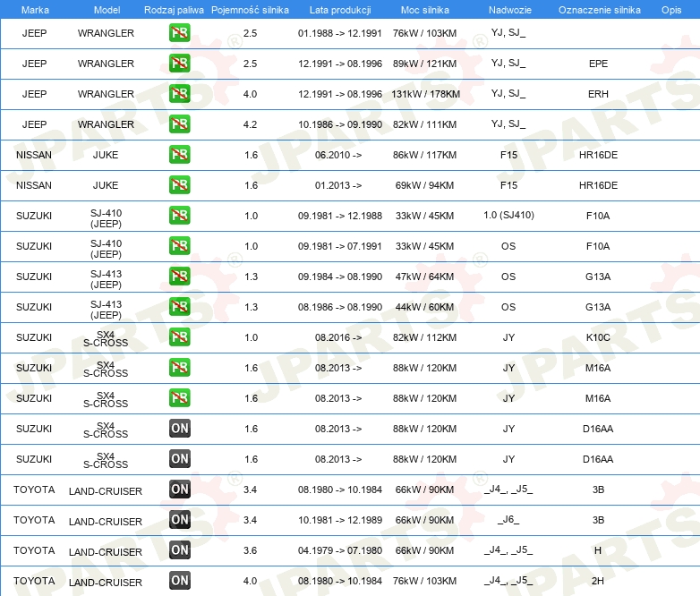Click petrol icon in SJ-413 44kW row

(179, 306)
